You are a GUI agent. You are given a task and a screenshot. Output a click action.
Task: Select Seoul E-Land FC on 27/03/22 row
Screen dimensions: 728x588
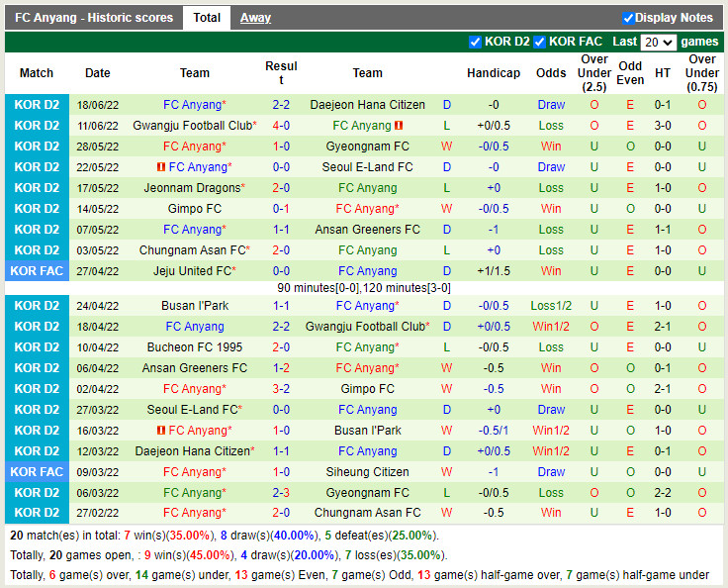192,410
